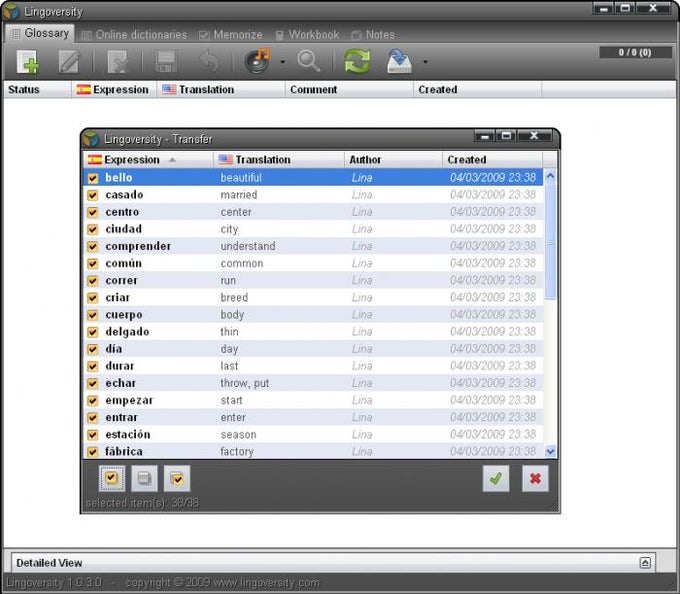Viewport: 680px width, 594px height.
Task: Click the translation 'understand'
Action: (248, 246)
